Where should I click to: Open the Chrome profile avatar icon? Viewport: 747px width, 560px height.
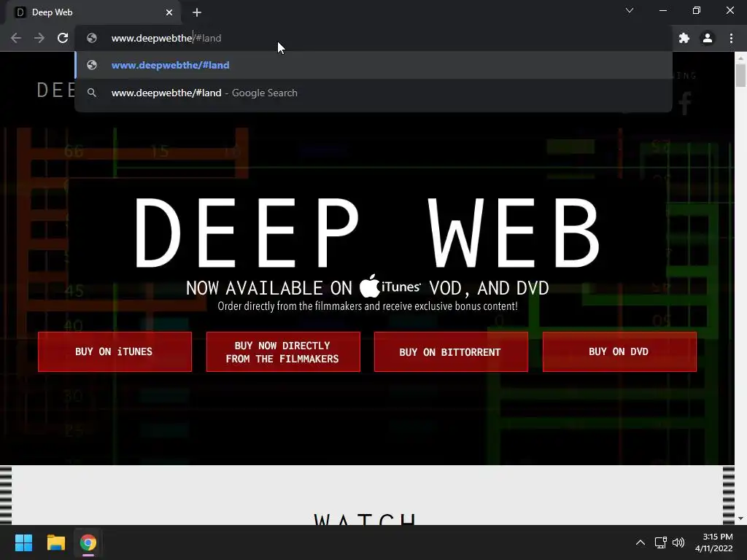[708, 38]
